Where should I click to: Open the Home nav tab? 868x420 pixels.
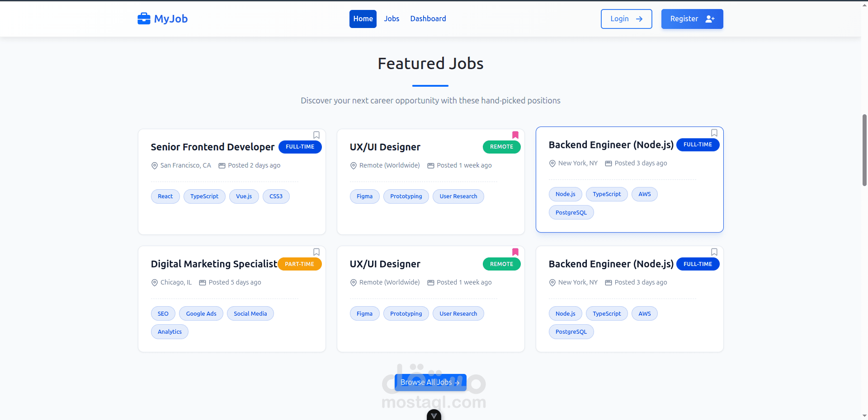point(363,19)
